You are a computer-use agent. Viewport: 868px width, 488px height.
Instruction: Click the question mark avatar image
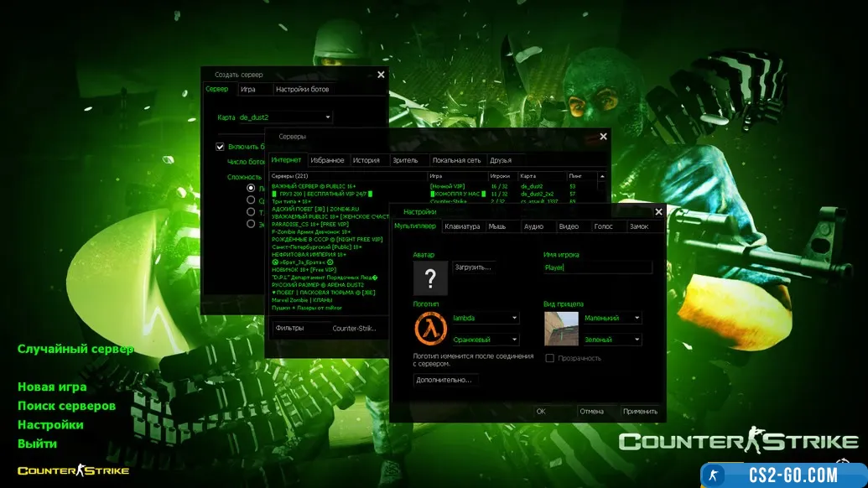coord(429,278)
